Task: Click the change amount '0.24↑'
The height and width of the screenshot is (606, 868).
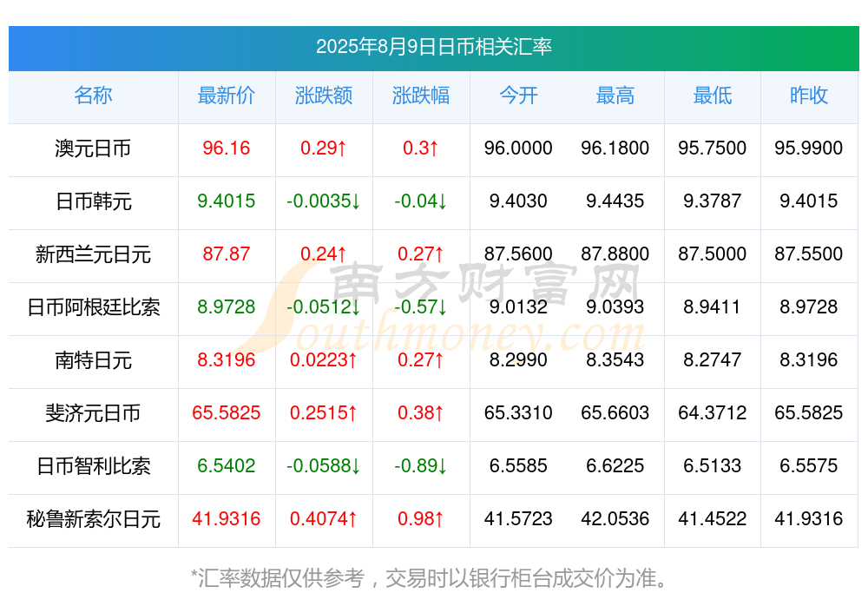Action: coord(323,254)
